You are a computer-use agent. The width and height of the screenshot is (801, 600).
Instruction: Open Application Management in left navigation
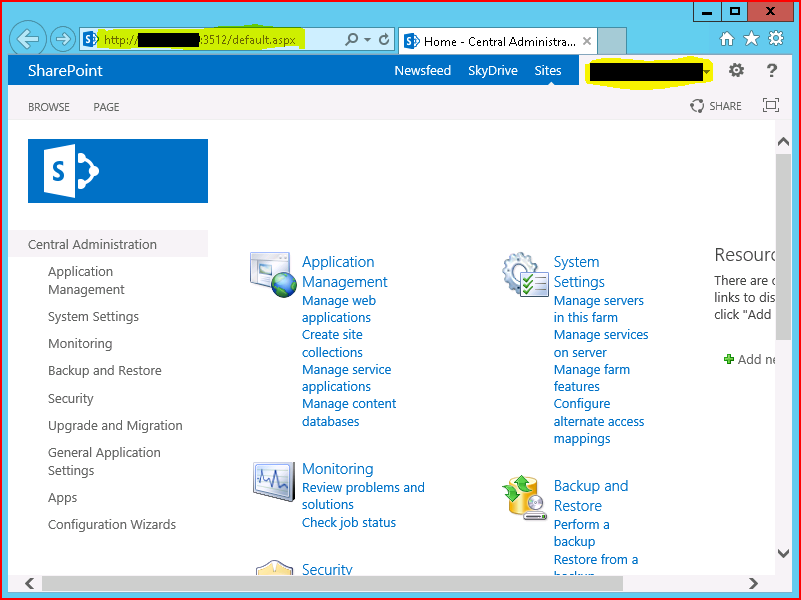point(86,280)
